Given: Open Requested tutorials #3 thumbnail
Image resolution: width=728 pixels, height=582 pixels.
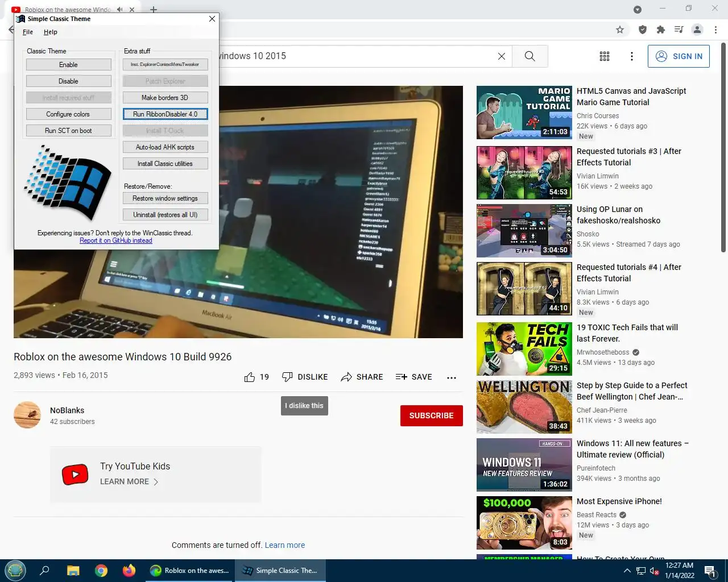Looking at the screenshot, I should [x=524, y=173].
